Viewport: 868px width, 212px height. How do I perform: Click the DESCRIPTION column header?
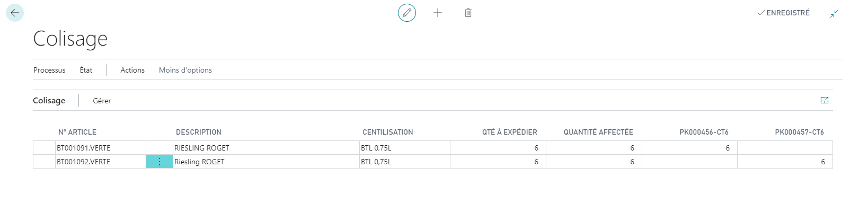point(199,132)
